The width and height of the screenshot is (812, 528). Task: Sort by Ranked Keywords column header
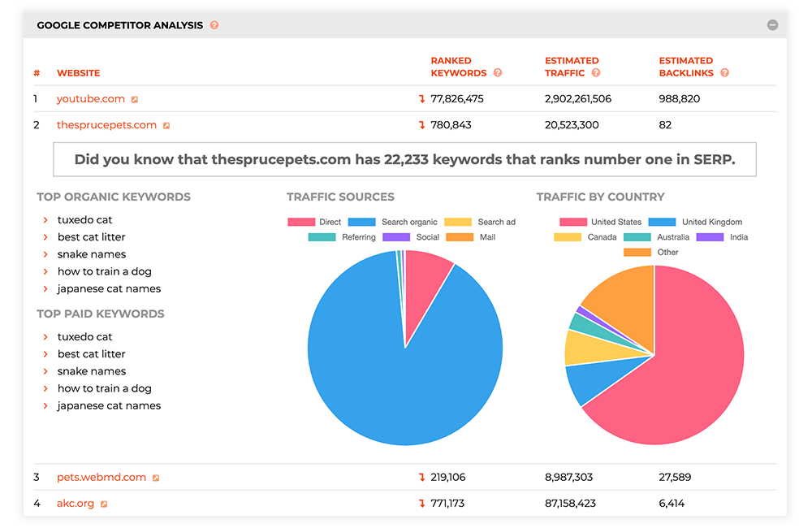pyautogui.click(x=458, y=67)
